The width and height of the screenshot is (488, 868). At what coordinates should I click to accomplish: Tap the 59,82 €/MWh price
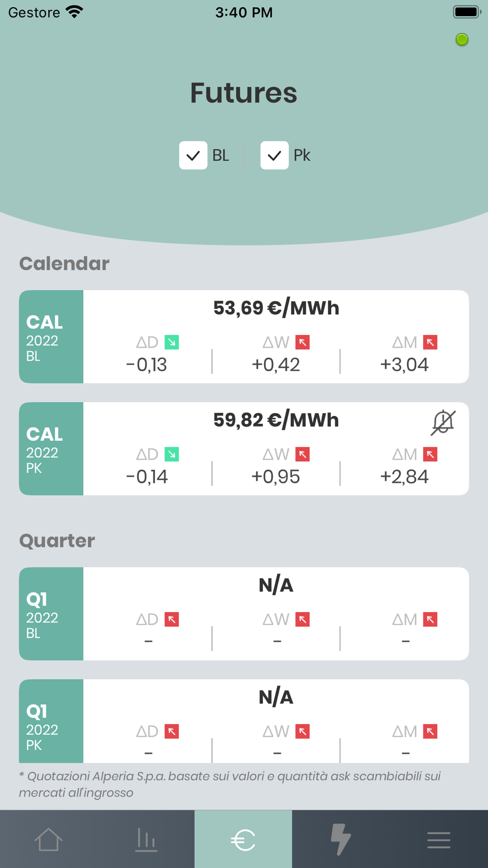pos(276,420)
